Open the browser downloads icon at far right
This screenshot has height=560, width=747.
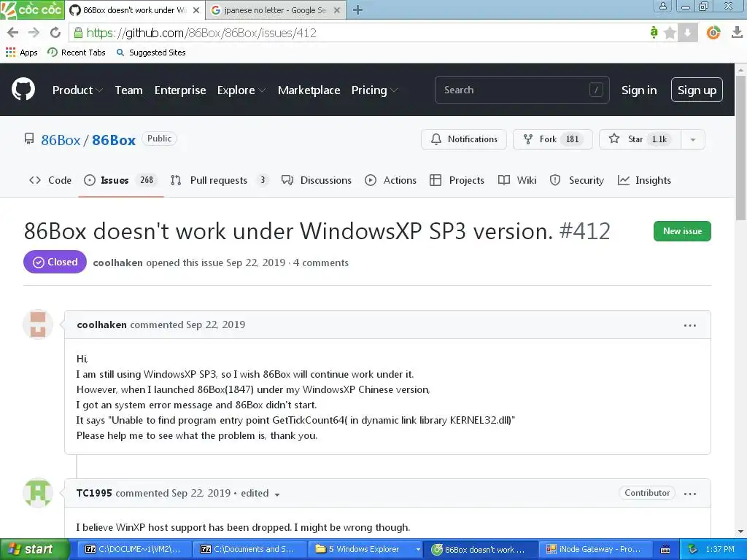pos(737,32)
